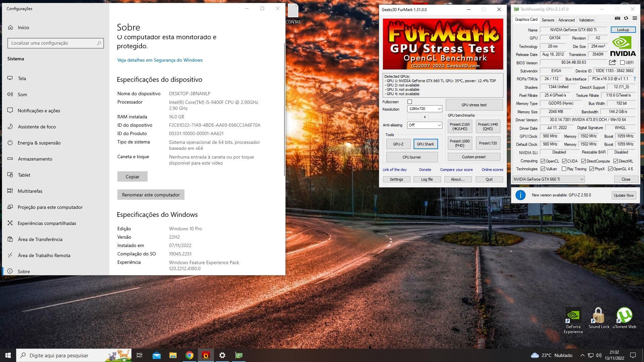
Task: Open the GPU-Z hamburger menu
Action: pos(635,18)
